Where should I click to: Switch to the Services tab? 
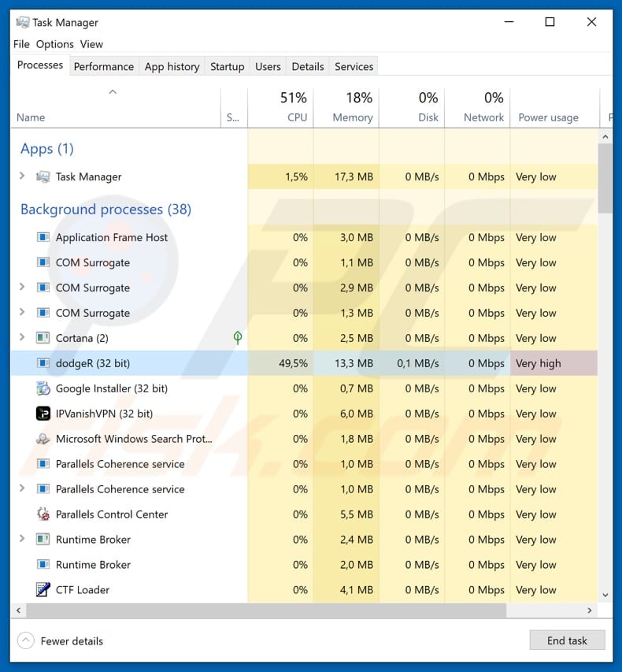click(x=354, y=66)
